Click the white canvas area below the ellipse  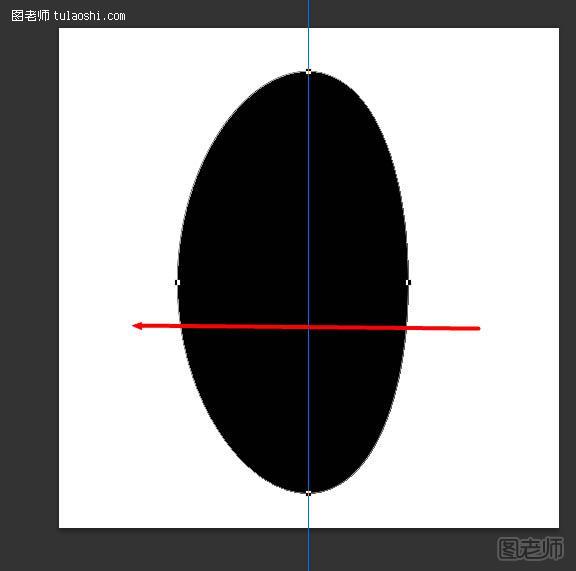309,511
